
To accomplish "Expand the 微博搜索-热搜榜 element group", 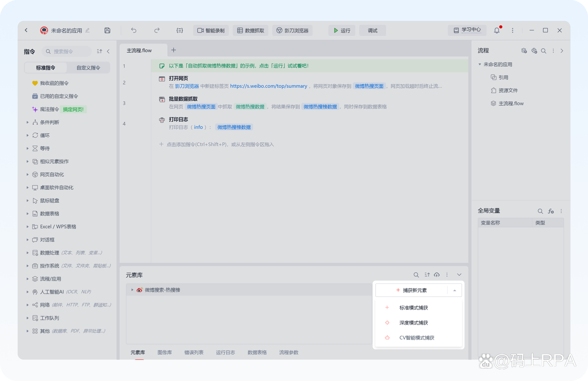I will point(132,290).
